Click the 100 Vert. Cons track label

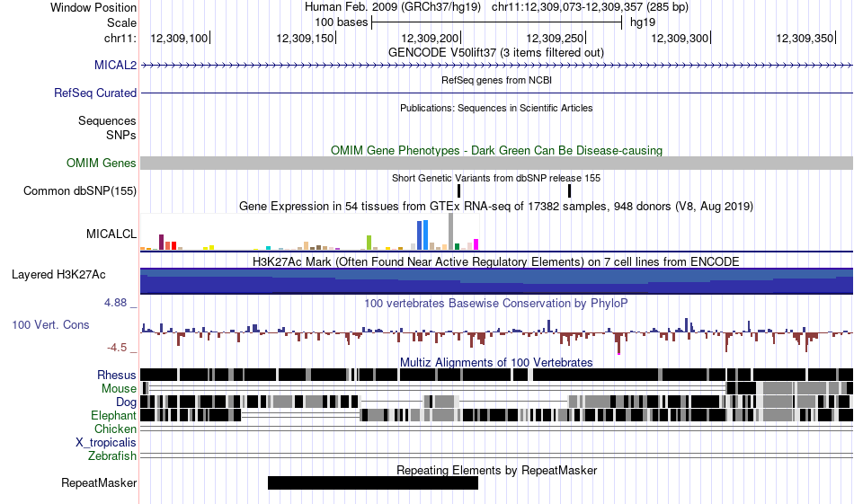click(x=50, y=325)
